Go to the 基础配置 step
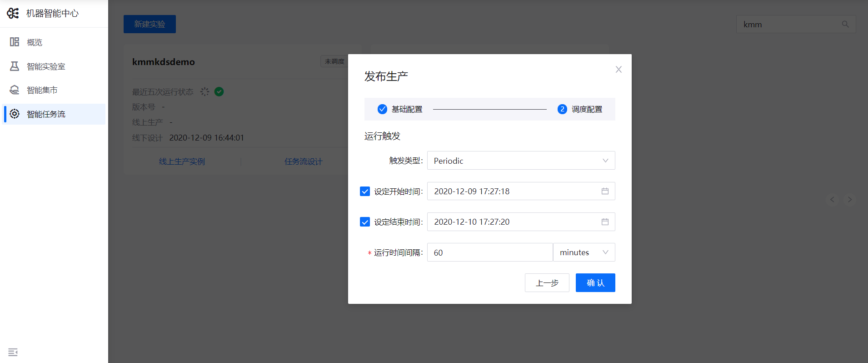Image resolution: width=868 pixels, height=363 pixels. (400, 109)
